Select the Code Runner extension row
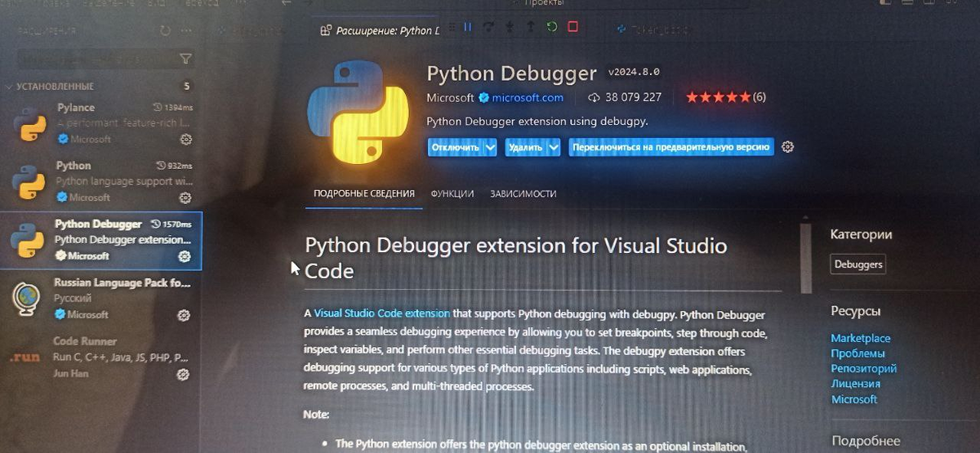The image size is (980, 453). pyautogui.click(x=101, y=358)
